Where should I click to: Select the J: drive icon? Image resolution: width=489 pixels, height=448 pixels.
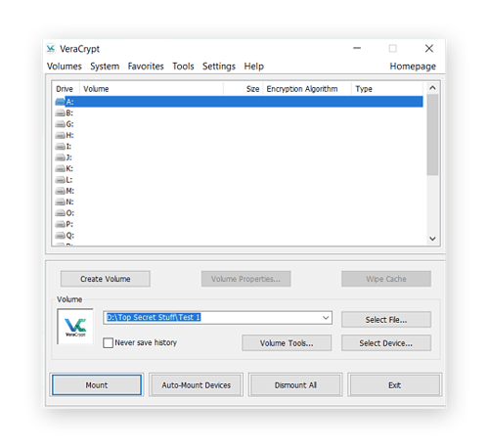click(x=60, y=157)
